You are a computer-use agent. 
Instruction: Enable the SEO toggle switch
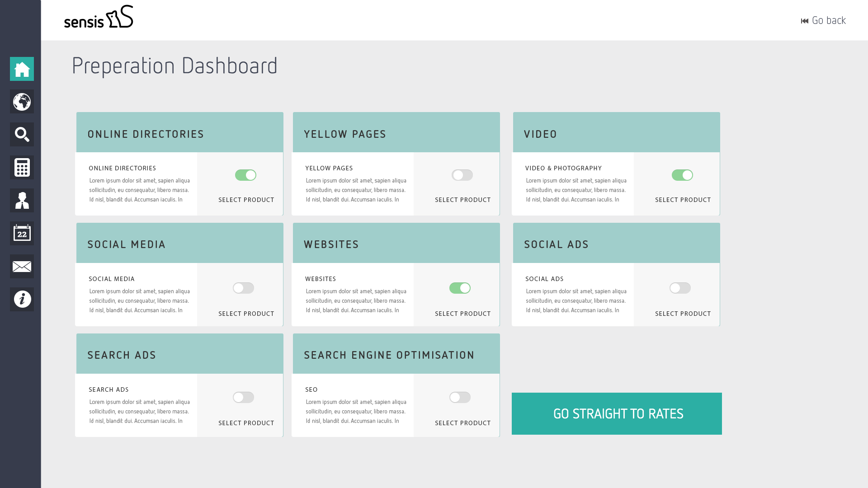[x=460, y=397]
